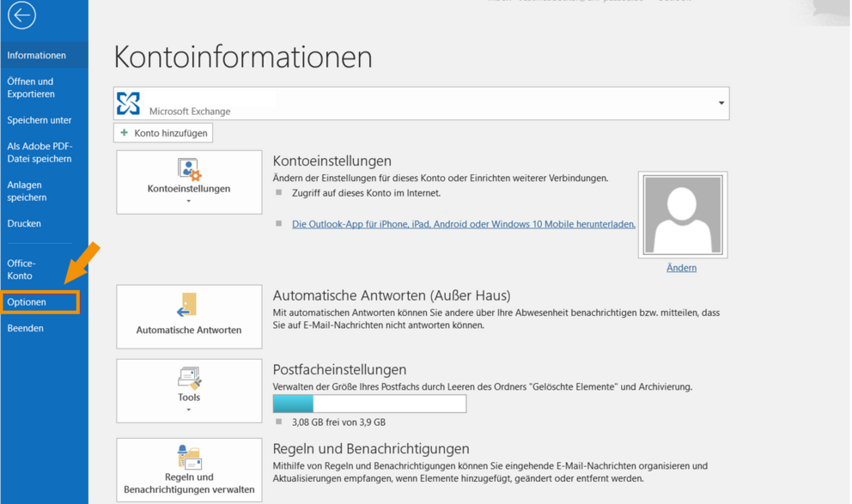Screen dimensions: 852x504
Task: Click text '3,08 GB frei von 3,9 GB'
Action: [x=338, y=422]
